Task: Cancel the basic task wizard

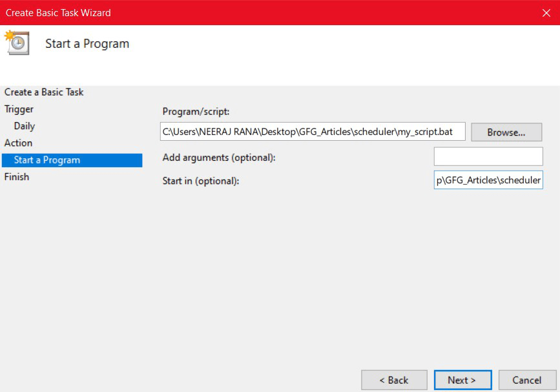Action: click(x=527, y=380)
